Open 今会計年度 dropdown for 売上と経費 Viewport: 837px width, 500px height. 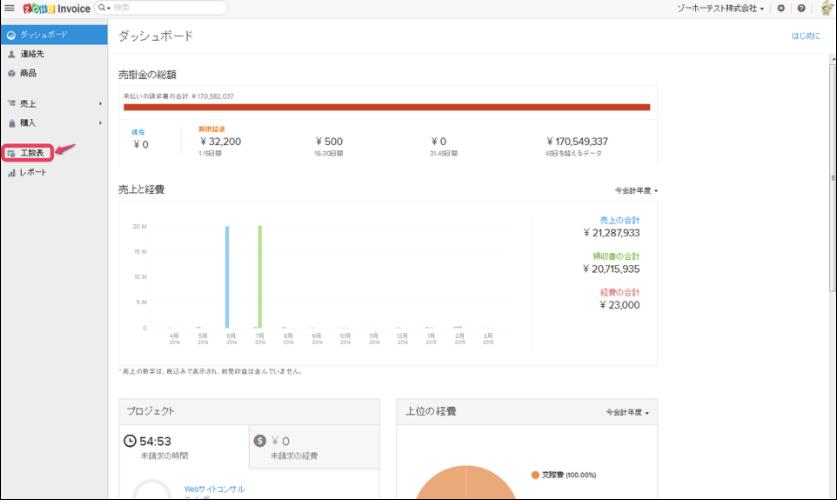[636, 191]
